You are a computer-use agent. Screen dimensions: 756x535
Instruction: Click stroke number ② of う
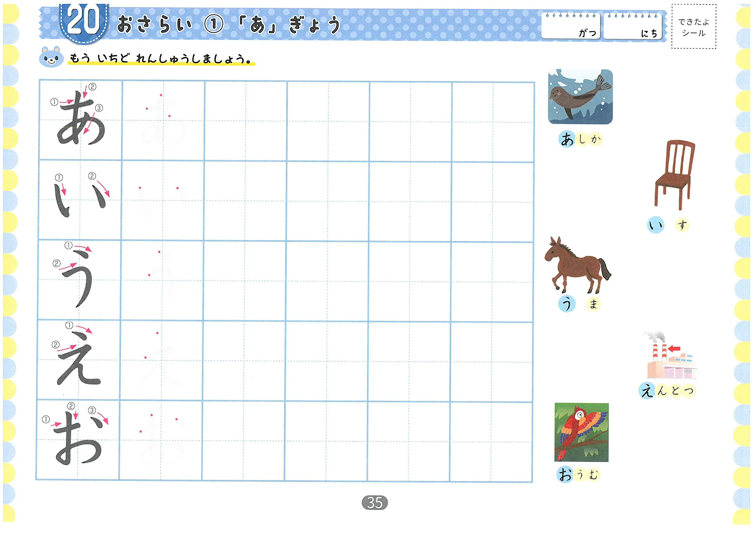56,263
